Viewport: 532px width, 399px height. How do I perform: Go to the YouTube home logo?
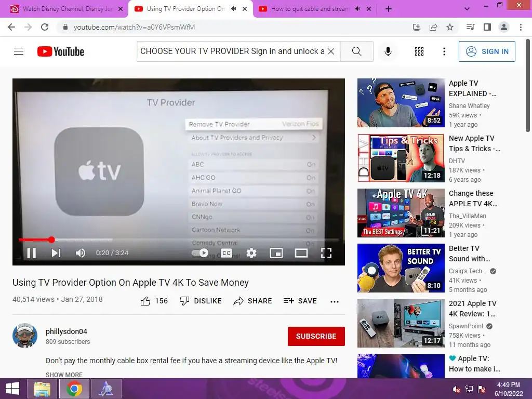tap(61, 51)
